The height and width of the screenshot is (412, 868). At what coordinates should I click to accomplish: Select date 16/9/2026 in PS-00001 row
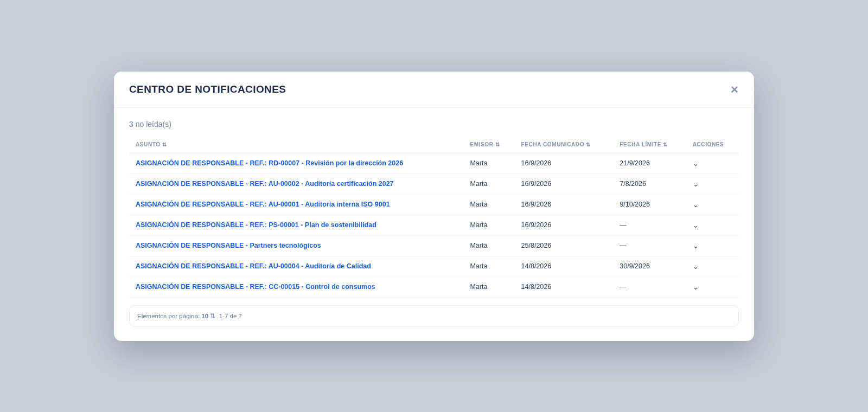(x=536, y=225)
